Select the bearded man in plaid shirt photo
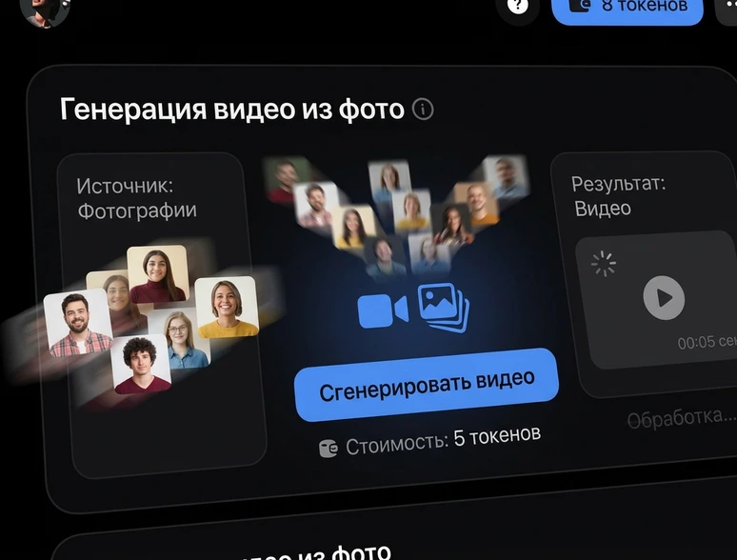Image resolution: width=737 pixels, height=560 pixels. (x=79, y=324)
